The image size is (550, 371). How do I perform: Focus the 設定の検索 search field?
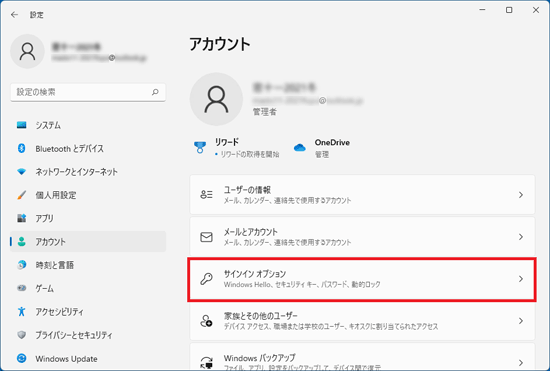click(88, 92)
